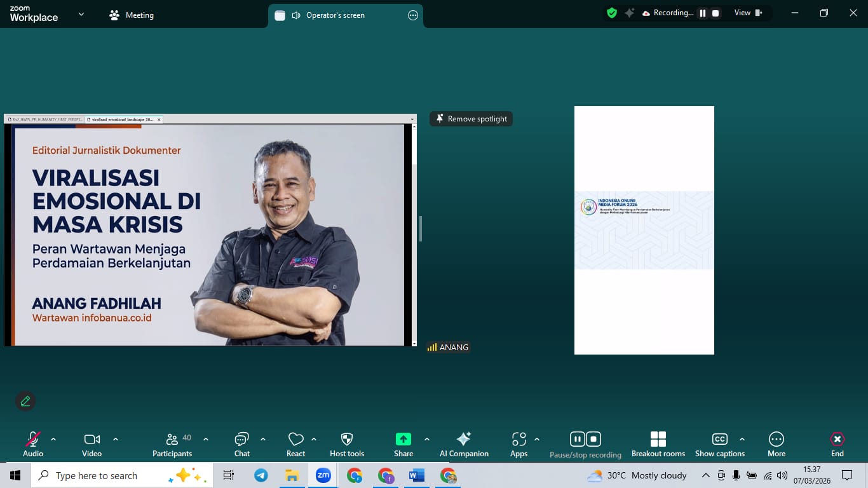This screenshot has width=868, height=488.
Task: Open Breakout rooms
Action: [x=658, y=439]
